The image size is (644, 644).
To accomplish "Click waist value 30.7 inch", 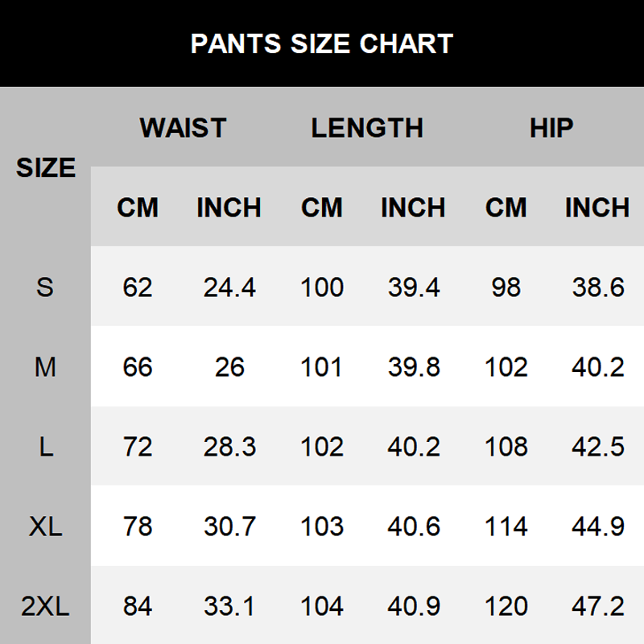I will click(x=229, y=526).
